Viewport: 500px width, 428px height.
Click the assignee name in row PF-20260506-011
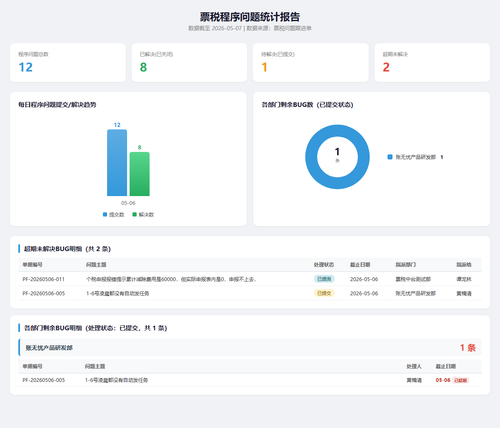coord(464,279)
